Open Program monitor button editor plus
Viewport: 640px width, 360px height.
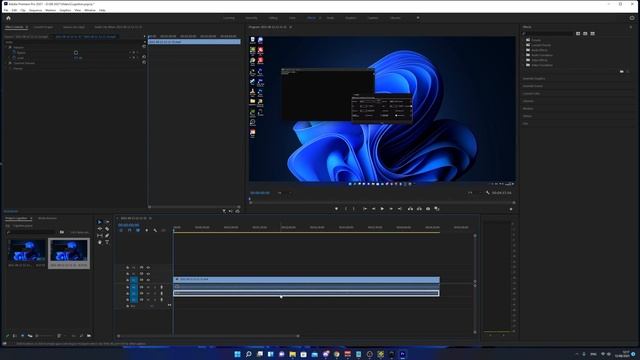coord(511,209)
